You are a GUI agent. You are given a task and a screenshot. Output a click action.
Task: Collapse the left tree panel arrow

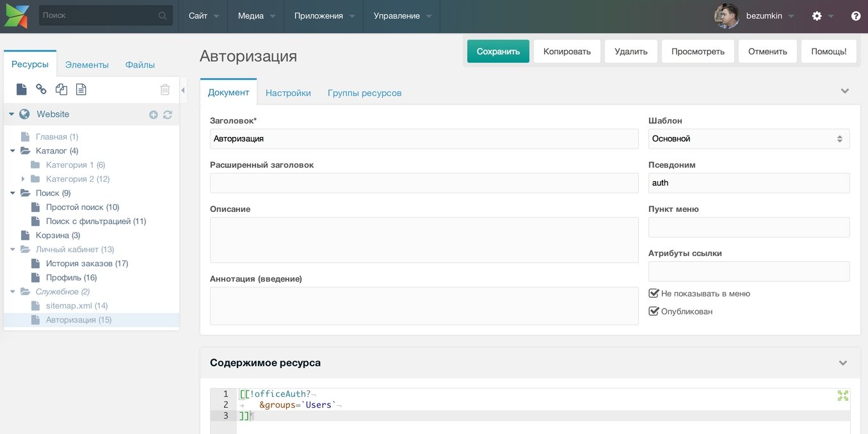tap(182, 90)
